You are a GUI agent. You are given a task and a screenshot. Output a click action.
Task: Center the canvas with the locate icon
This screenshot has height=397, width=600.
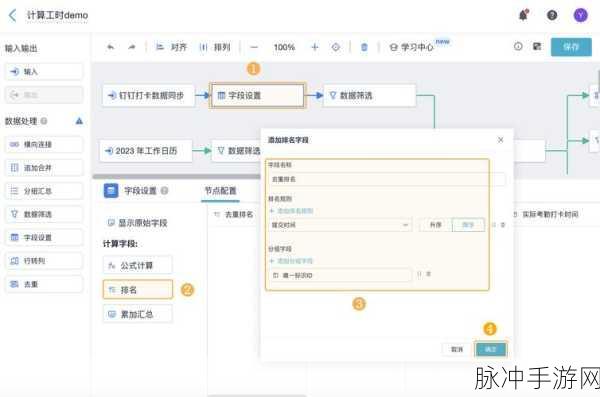[336, 47]
